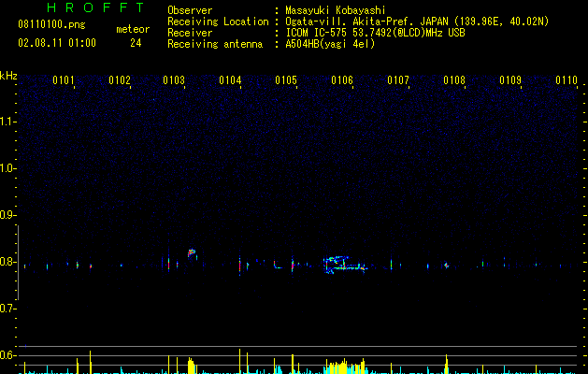Click the Receiving Location label

[x=218, y=22]
